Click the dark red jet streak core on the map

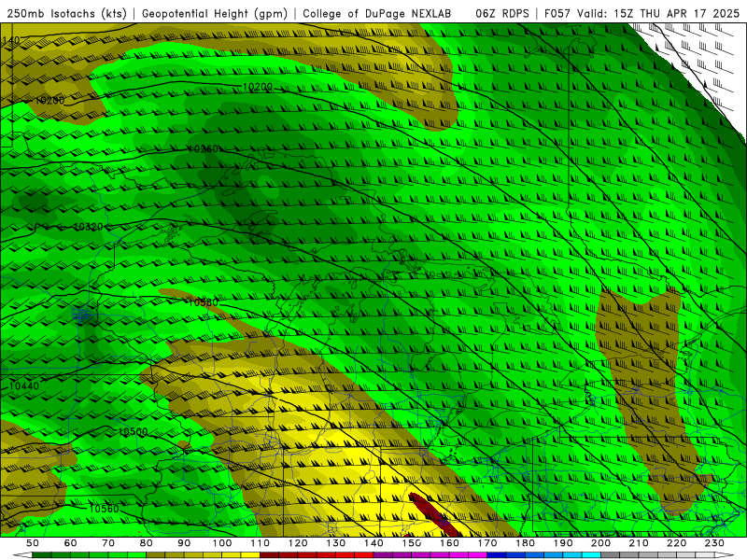[435, 514]
